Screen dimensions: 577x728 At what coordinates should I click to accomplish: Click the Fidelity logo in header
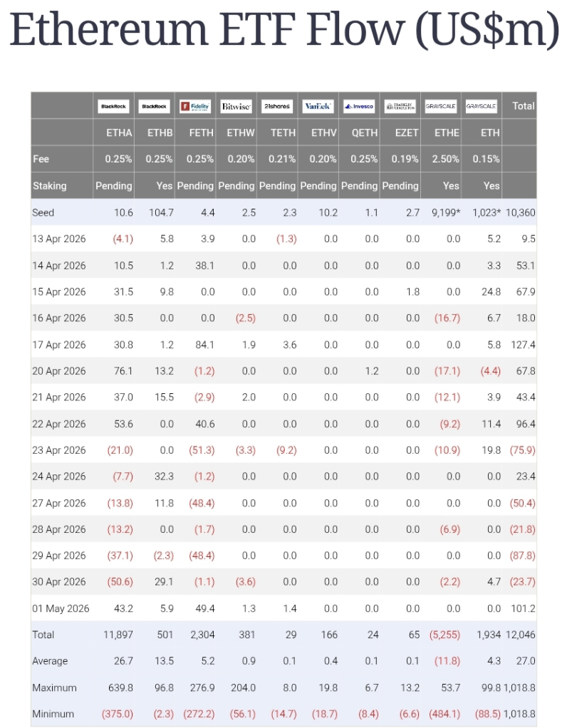195,106
